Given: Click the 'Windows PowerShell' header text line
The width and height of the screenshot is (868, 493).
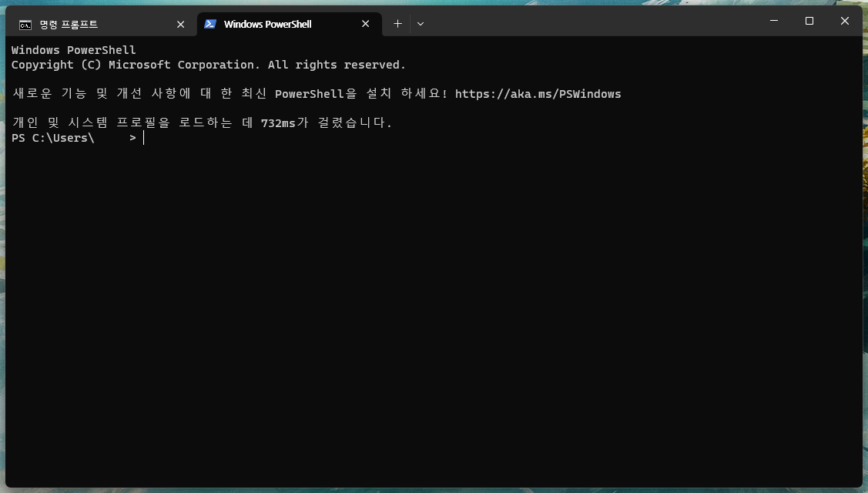Looking at the screenshot, I should pos(74,50).
